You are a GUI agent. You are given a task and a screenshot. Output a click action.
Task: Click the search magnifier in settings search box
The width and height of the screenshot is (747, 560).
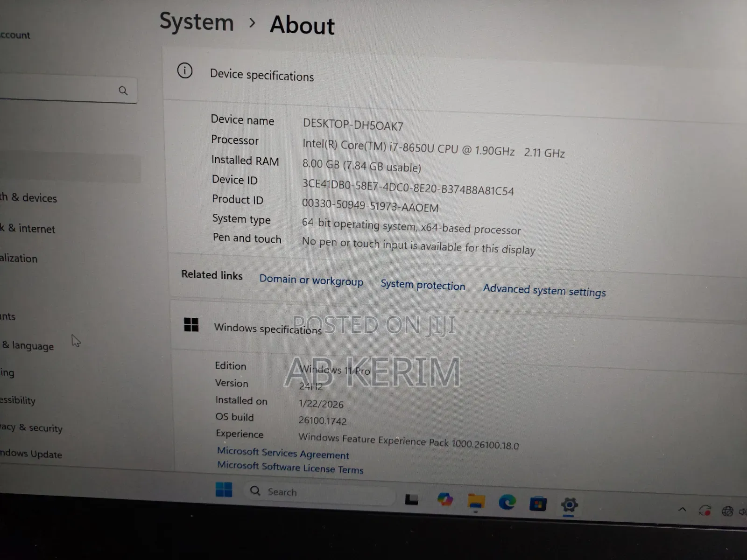pos(123,91)
